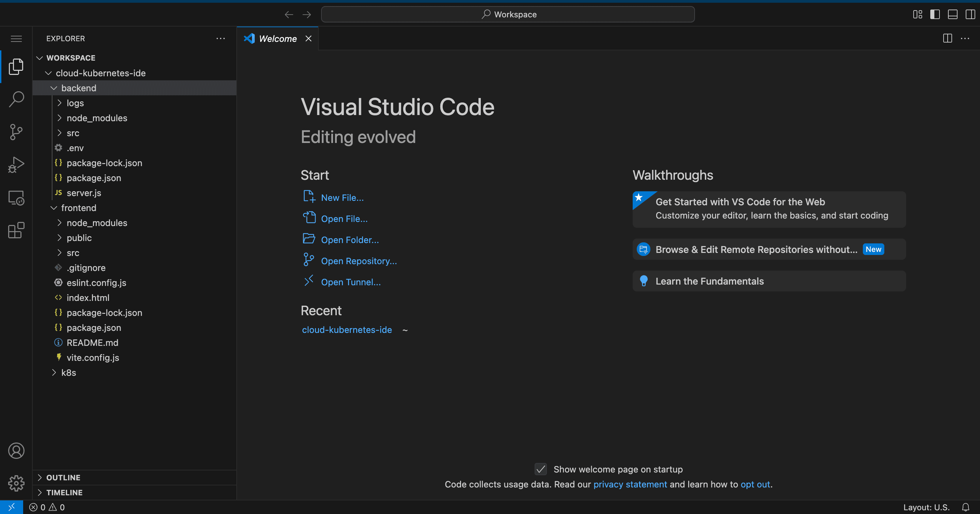Open Browse & Edit Remote Repositories walkthrough
The height and width of the screenshot is (514, 980).
tap(769, 249)
